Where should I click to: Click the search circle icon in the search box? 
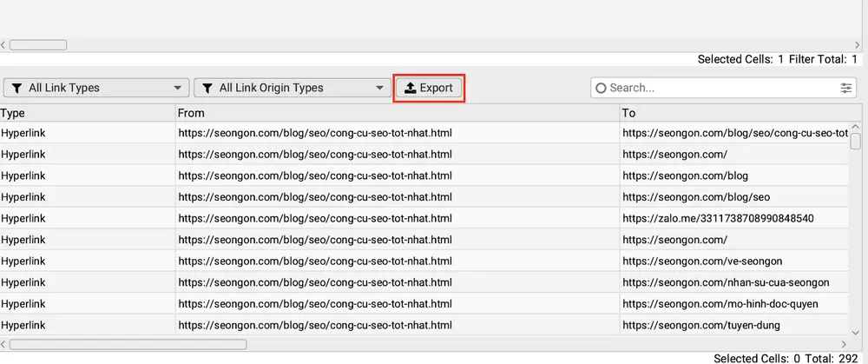tap(601, 88)
